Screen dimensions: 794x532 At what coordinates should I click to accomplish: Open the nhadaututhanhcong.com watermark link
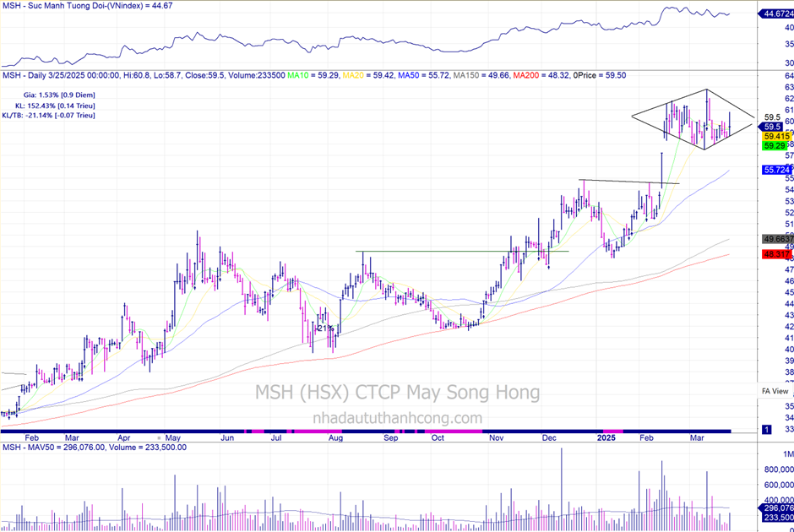(397, 418)
